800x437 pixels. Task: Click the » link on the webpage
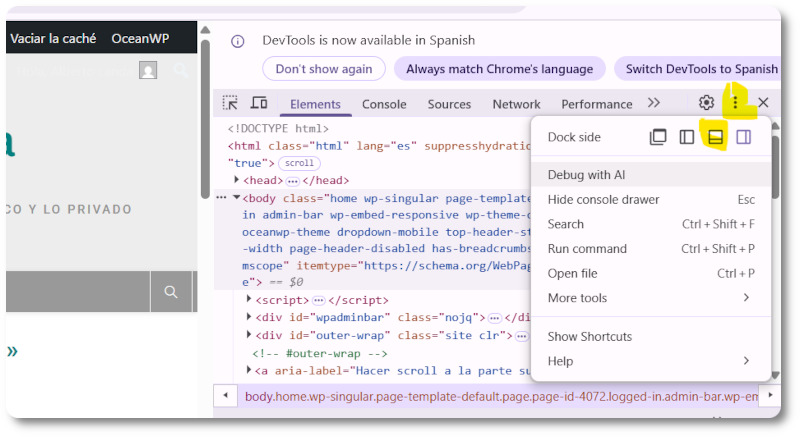[x=12, y=351]
